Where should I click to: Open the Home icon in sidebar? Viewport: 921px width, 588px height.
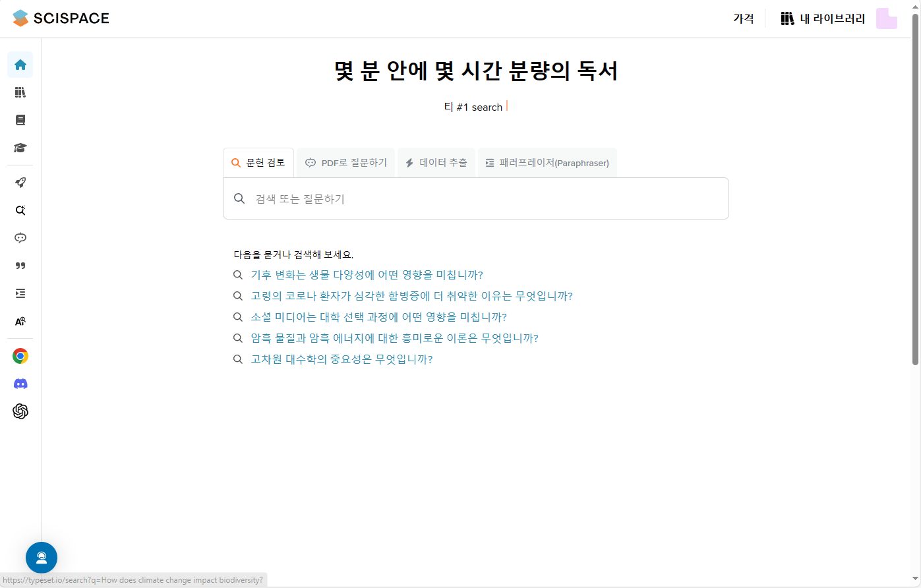click(x=20, y=65)
